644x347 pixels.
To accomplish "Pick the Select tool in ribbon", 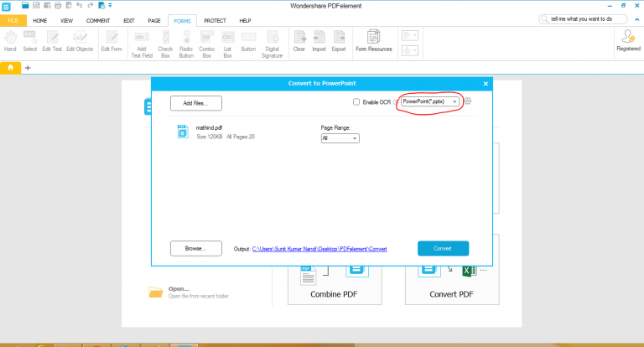I will (x=29, y=41).
